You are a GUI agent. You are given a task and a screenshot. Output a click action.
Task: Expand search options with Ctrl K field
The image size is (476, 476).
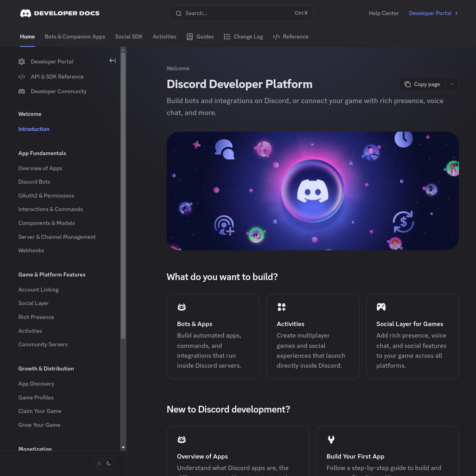coord(241,13)
